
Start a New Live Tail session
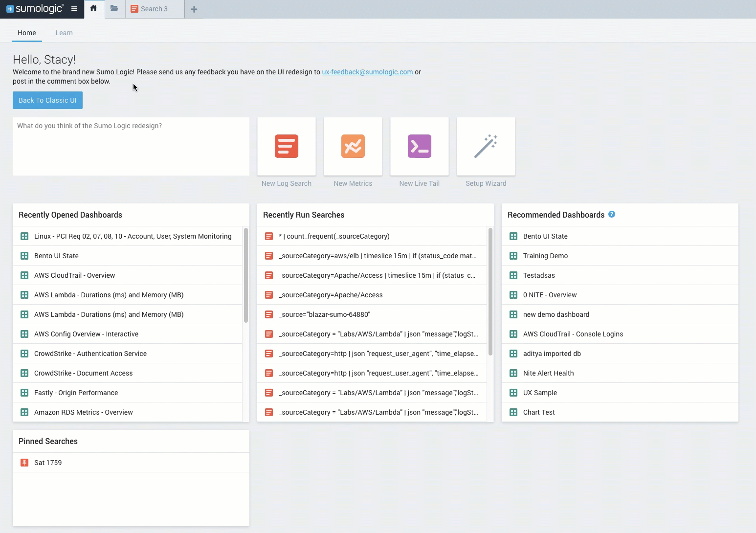pos(419,146)
